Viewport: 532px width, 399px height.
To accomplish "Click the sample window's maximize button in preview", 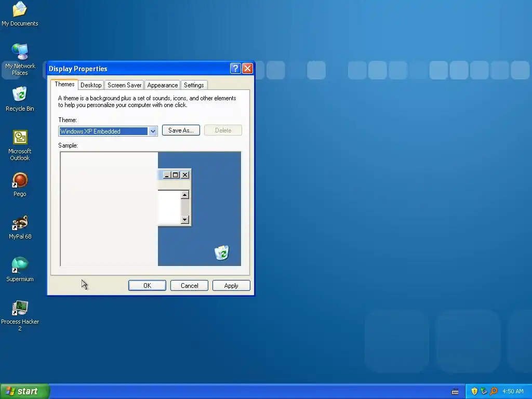I will click(176, 175).
